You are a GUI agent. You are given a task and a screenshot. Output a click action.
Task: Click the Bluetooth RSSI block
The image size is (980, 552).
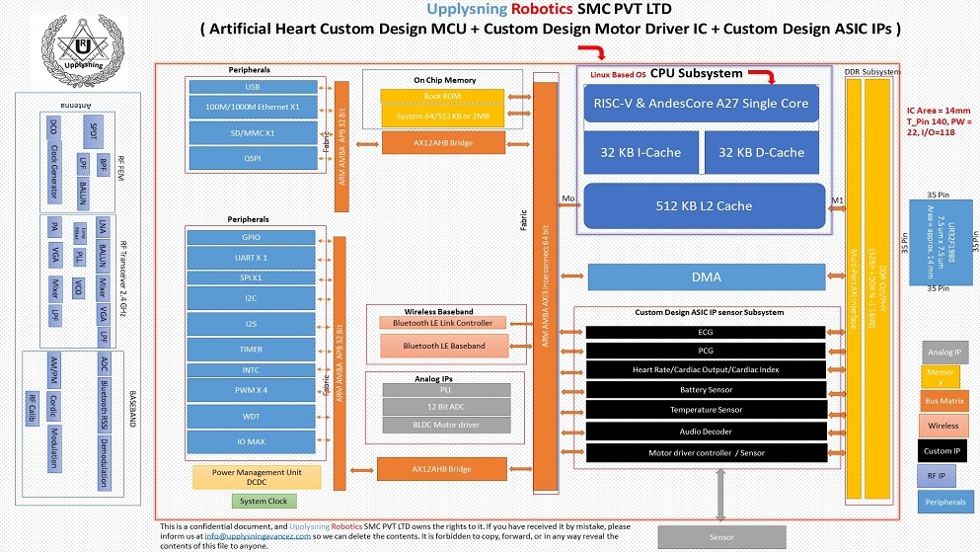tap(105, 405)
